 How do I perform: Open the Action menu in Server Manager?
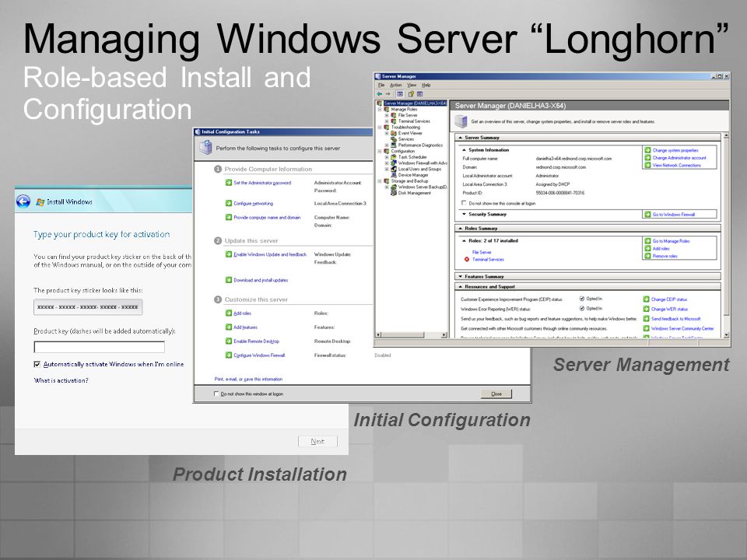pyautogui.click(x=396, y=86)
